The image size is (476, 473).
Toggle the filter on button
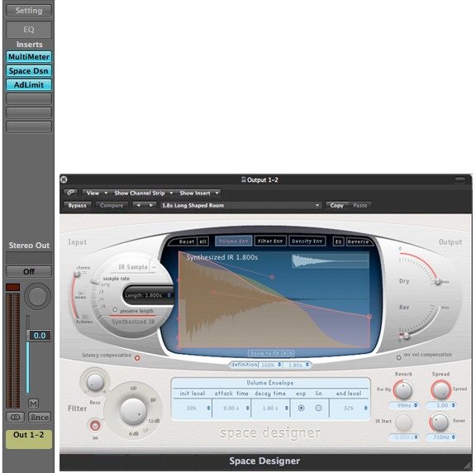[x=95, y=426]
